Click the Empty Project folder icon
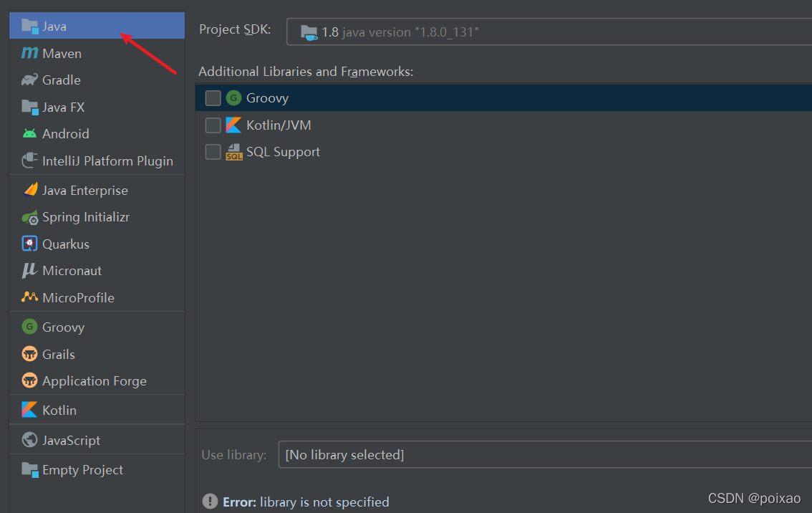Image resolution: width=812 pixels, height=513 pixels. [x=29, y=470]
